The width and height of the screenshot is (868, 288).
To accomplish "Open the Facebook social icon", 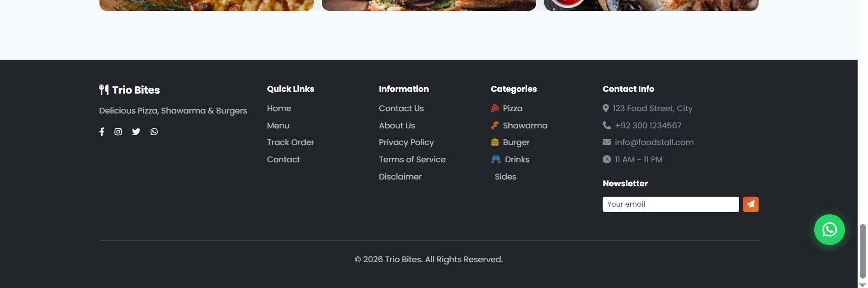I will click(x=102, y=132).
